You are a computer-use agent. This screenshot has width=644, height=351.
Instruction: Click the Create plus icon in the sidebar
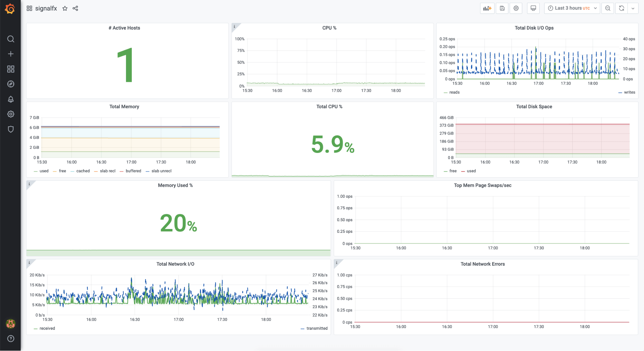point(11,54)
